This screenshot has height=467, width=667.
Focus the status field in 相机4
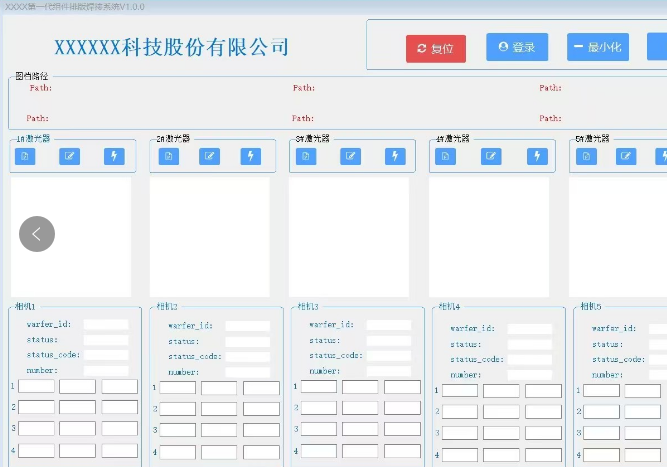(x=530, y=345)
